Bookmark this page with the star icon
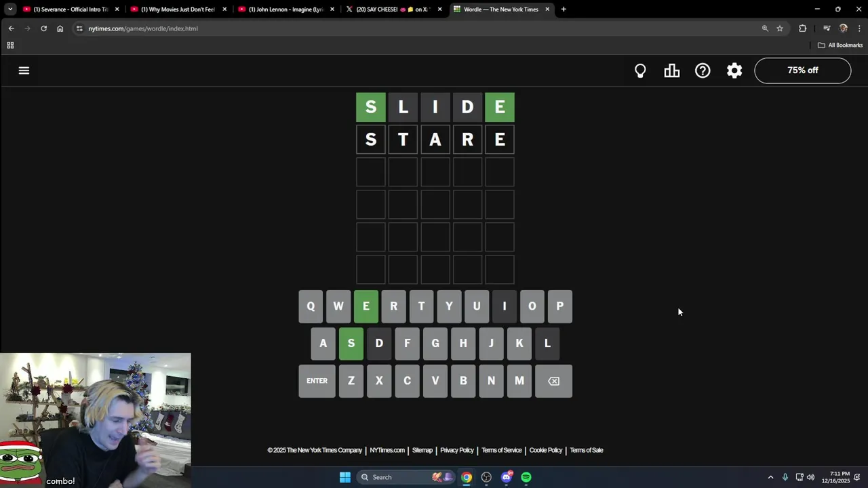The width and height of the screenshot is (868, 488). pyautogui.click(x=780, y=28)
